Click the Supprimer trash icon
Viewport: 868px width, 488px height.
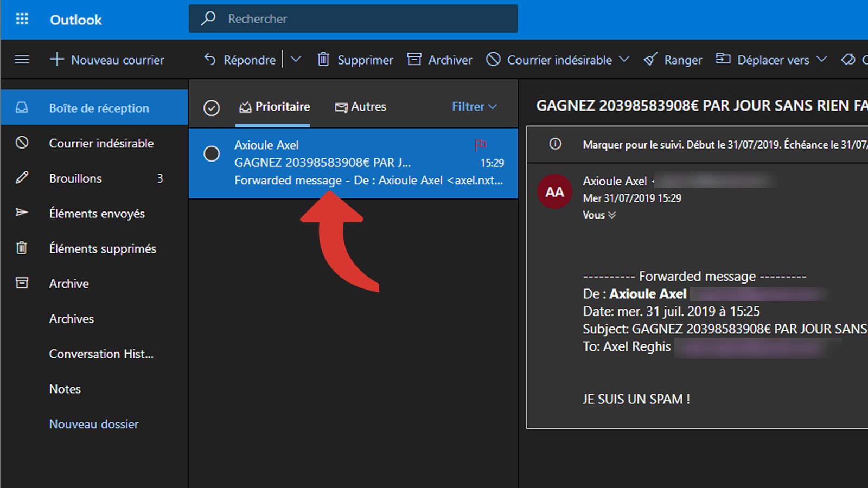pos(323,60)
